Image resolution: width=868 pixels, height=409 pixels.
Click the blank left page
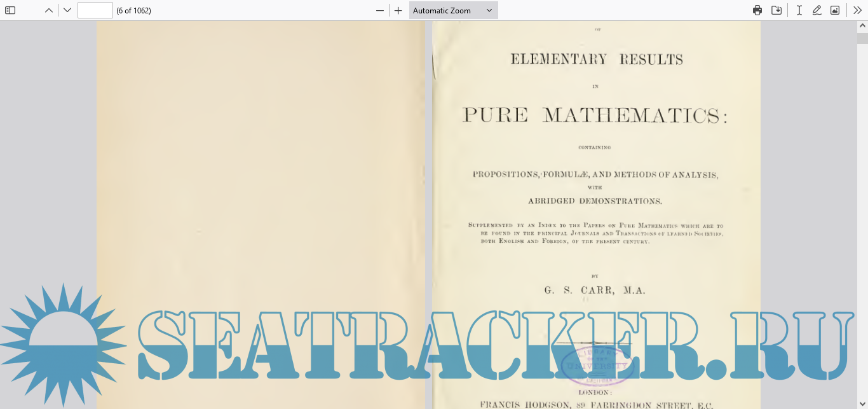261,159
